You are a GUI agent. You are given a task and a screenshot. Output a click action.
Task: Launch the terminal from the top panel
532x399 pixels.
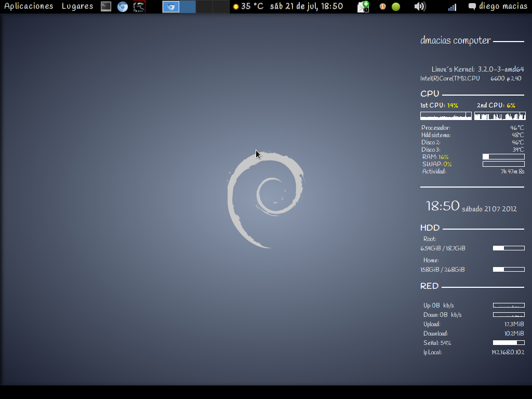106,6
